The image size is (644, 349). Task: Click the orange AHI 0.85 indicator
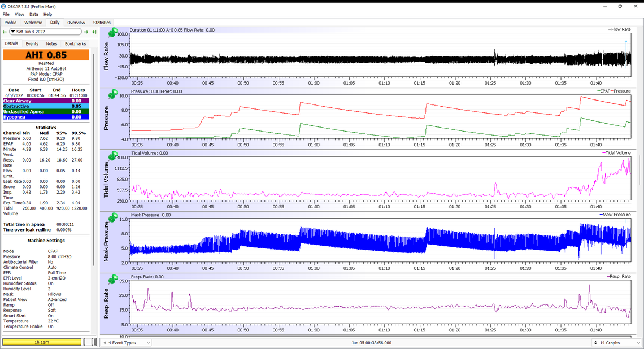(x=46, y=55)
